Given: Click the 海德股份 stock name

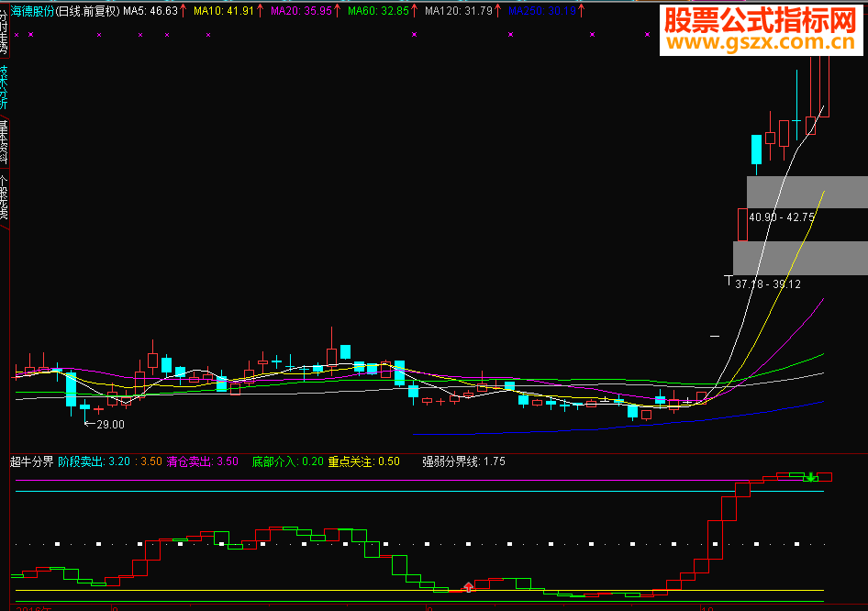Looking at the screenshot, I should 33,11.
